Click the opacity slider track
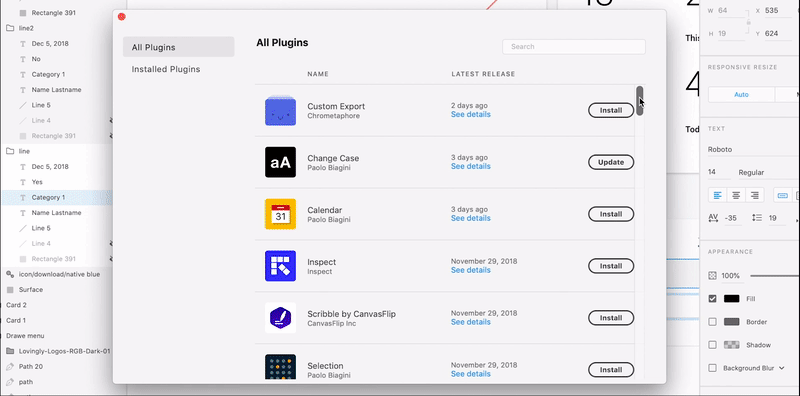The width and height of the screenshot is (800, 396). 775,276
